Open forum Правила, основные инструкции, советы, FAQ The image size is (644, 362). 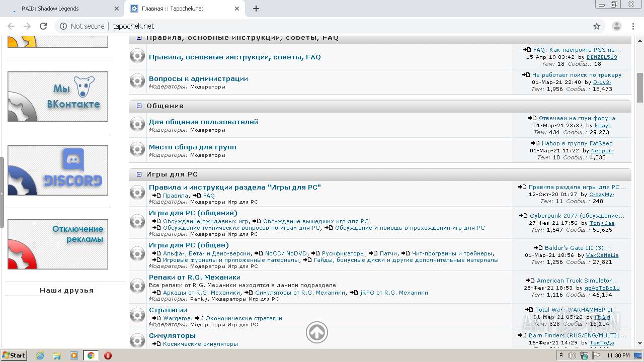click(235, 57)
